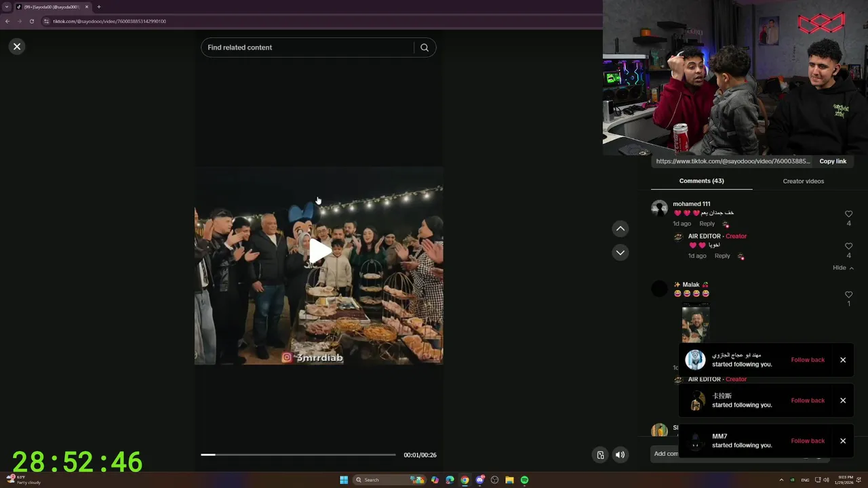
Task: Open the ENG language switcher
Action: [x=805, y=480]
